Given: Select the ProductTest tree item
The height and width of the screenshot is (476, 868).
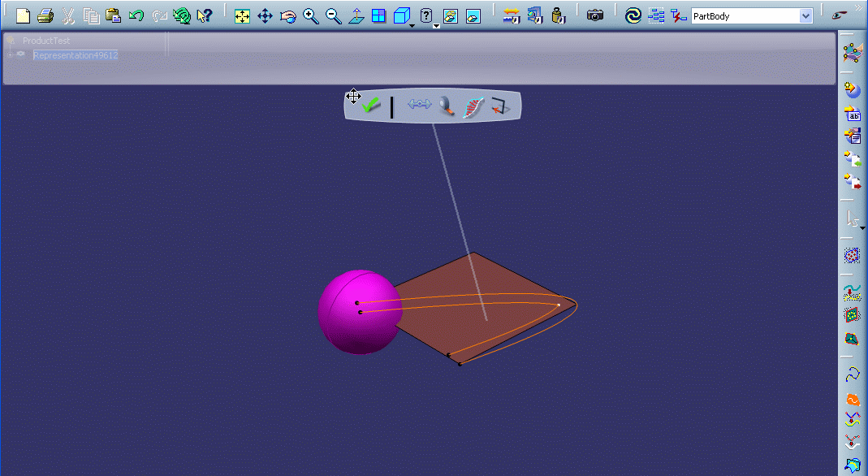Looking at the screenshot, I should tap(46, 41).
